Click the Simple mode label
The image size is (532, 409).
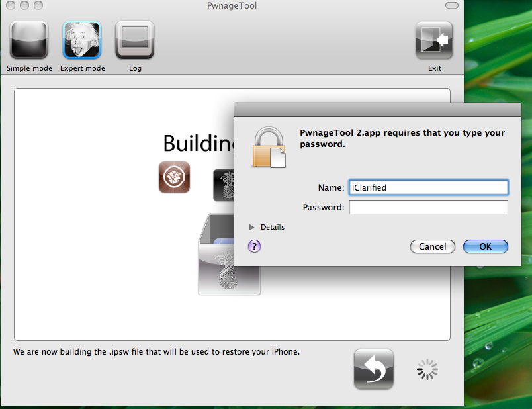(x=29, y=68)
